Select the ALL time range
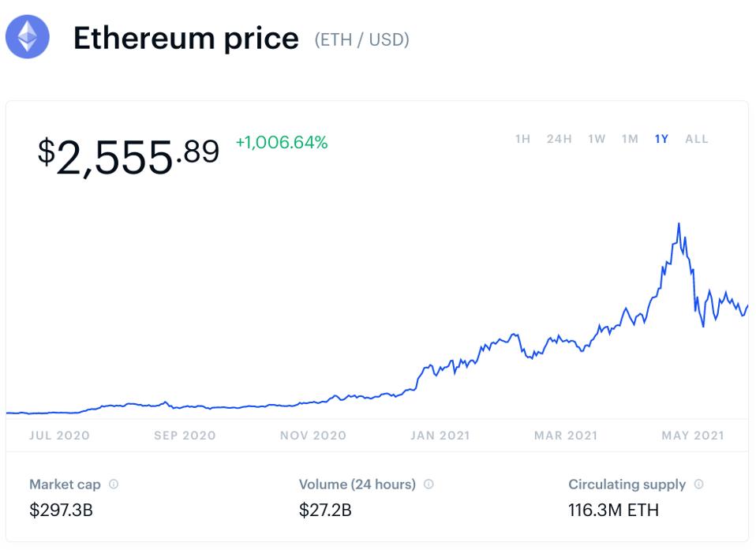The width and height of the screenshot is (756, 550). click(696, 138)
